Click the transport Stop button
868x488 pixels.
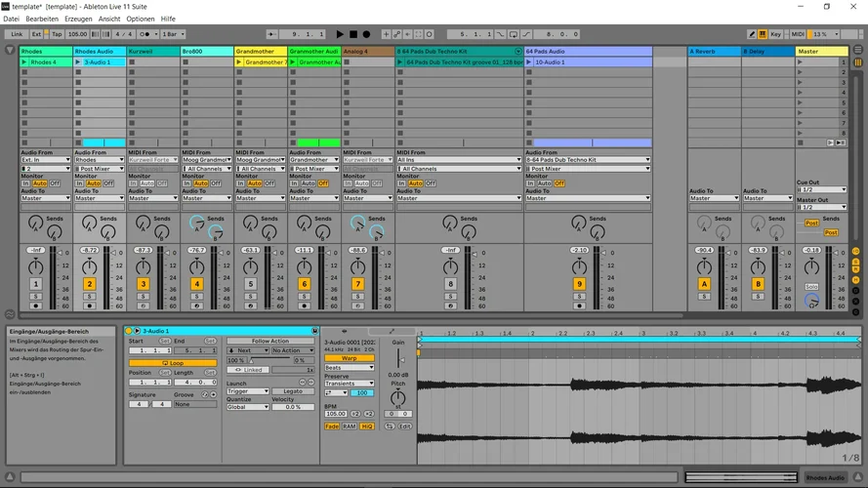[353, 34]
